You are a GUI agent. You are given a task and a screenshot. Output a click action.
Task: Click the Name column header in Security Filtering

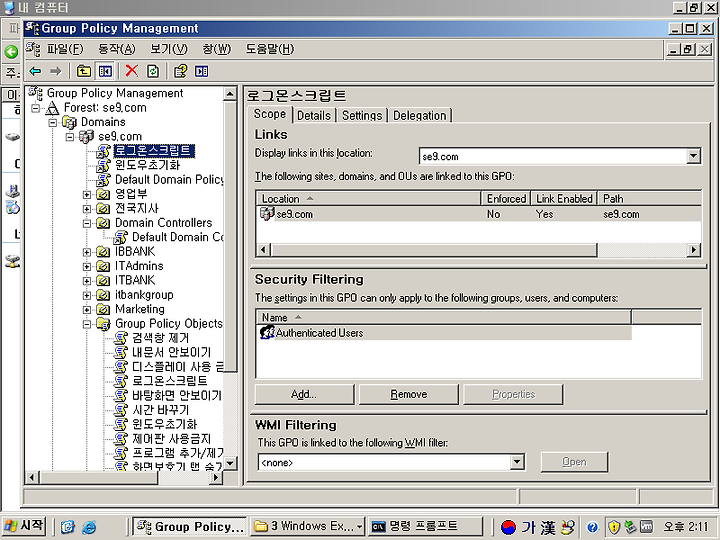(x=444, y=317)
